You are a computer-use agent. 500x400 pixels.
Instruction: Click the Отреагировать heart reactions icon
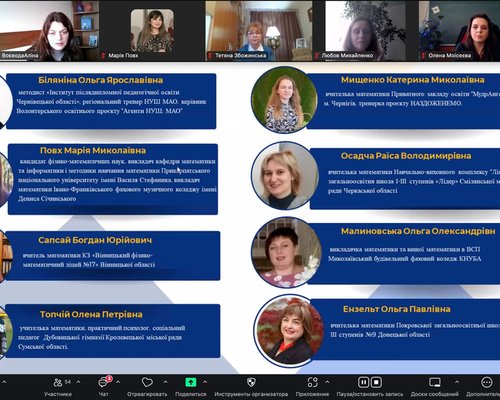(x=147, y=382)
